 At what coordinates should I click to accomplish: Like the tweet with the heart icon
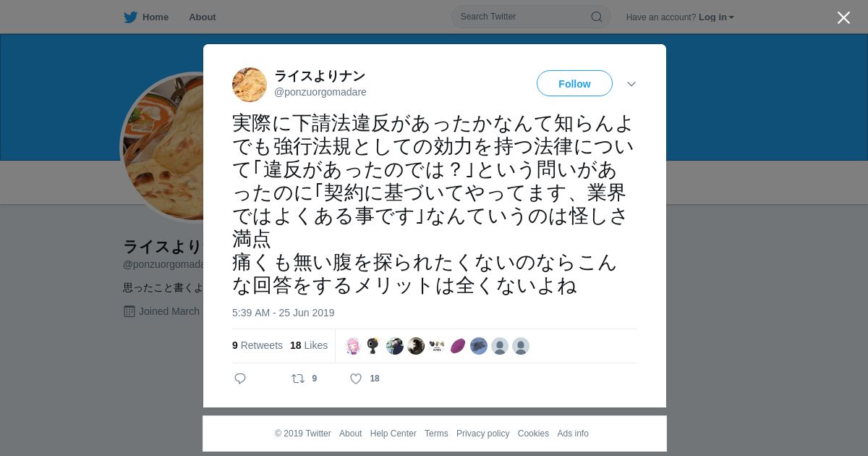[356, 379]
